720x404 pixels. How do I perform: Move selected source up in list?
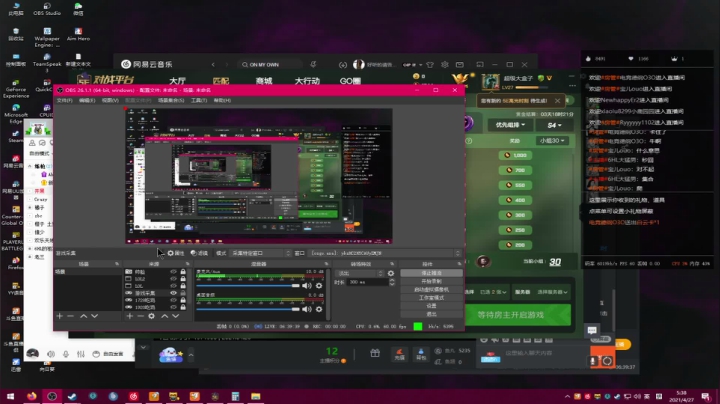click(x=164, y=316)
